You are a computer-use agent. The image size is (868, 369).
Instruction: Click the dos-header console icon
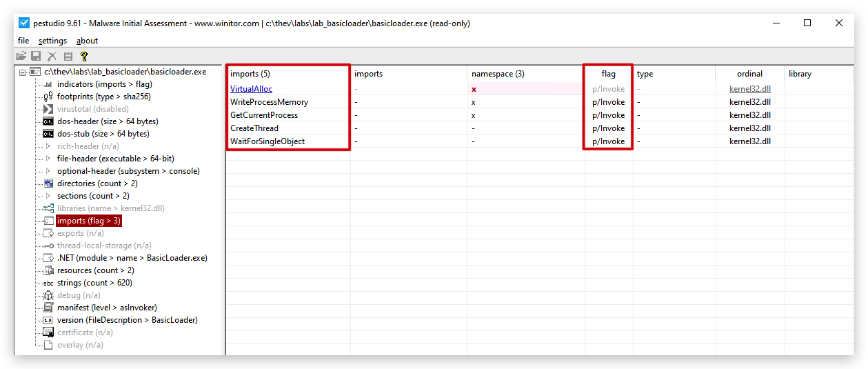point(48,121)
